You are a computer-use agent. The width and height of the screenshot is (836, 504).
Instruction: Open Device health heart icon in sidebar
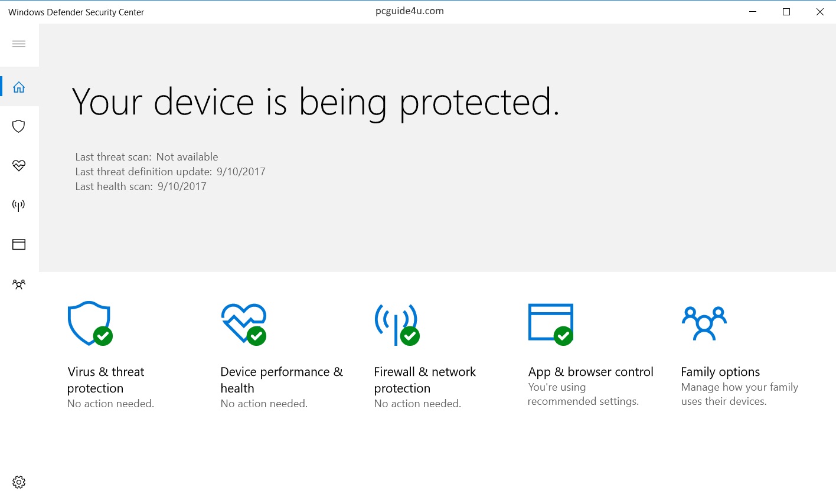pyautogui.click(x=19, y=166)
